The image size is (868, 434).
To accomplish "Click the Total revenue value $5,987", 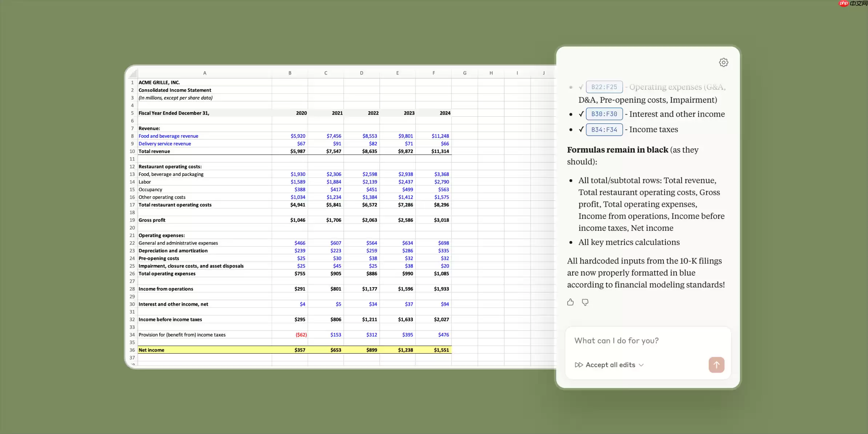I will coord(298,151).
